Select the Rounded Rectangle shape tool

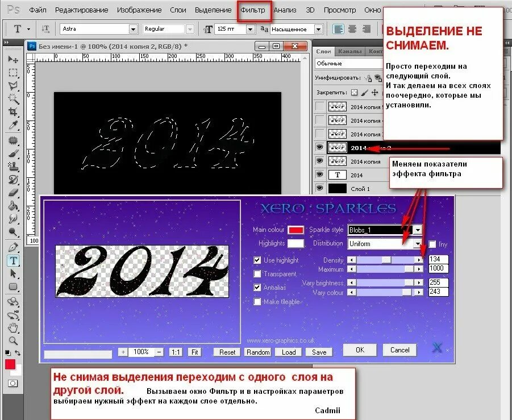(13, 287)
